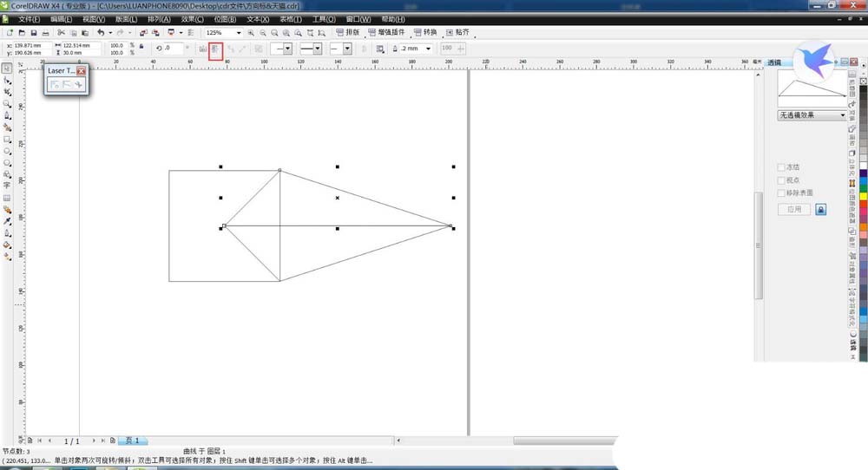Select the Eyedropper tool in toolbox
868x470 pixels.
click(7, 221)
